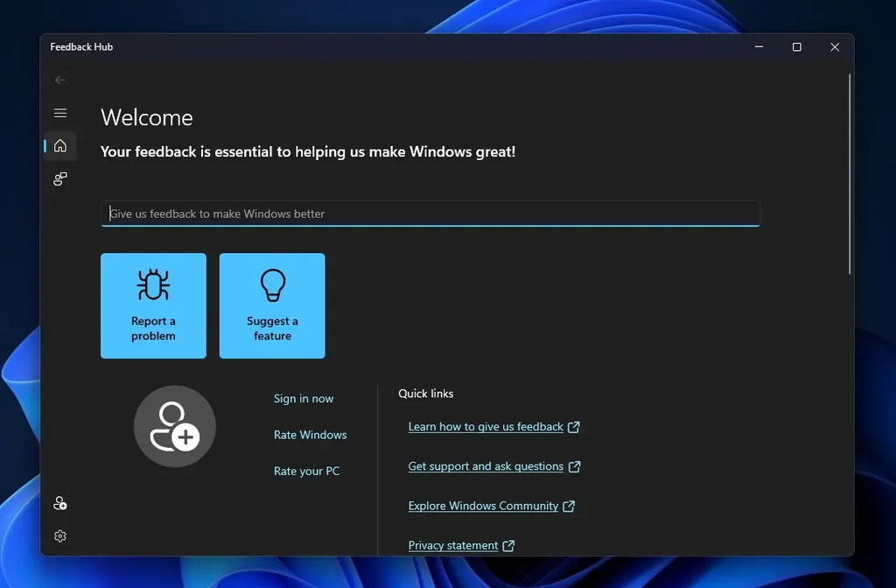
Task: Maximize the Feedback Hub window
Action: point(796,47)
